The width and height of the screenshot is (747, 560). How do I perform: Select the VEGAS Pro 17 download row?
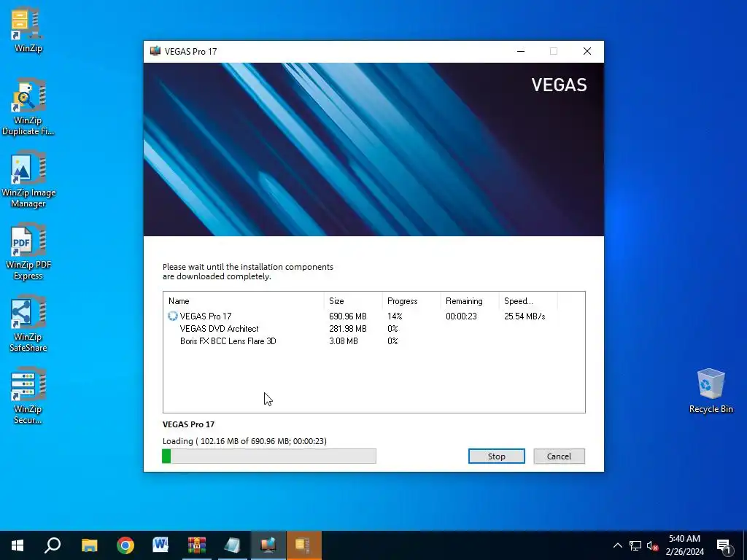coord(374,316)
